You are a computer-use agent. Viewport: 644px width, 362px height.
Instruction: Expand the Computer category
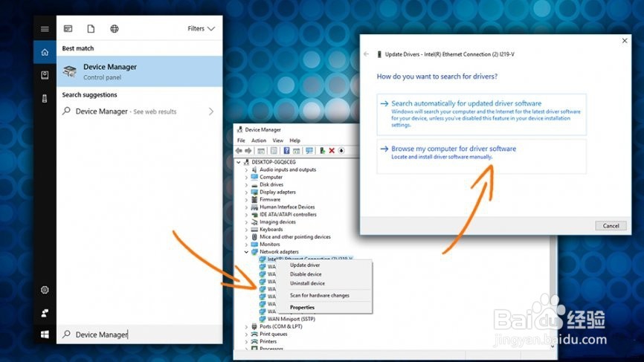click(246, 178)
